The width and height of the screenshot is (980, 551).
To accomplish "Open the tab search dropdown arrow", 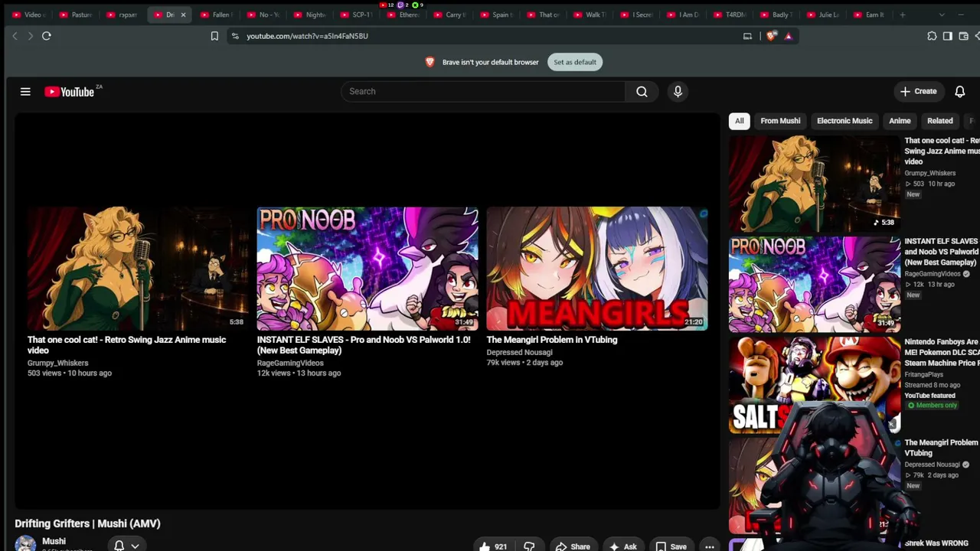I will pos(942,15).
